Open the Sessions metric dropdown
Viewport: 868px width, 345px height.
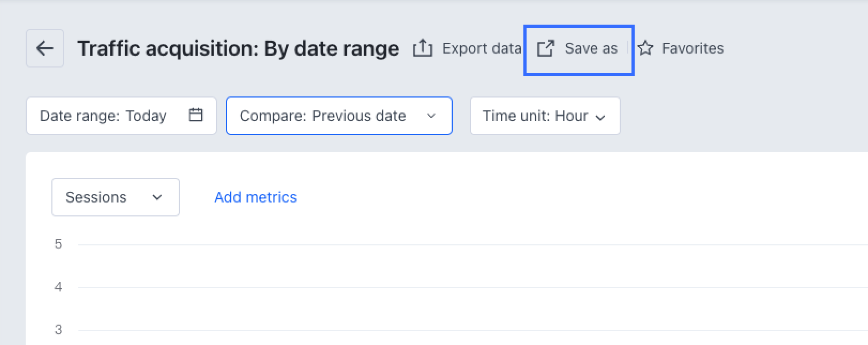(x=96, y=197)
